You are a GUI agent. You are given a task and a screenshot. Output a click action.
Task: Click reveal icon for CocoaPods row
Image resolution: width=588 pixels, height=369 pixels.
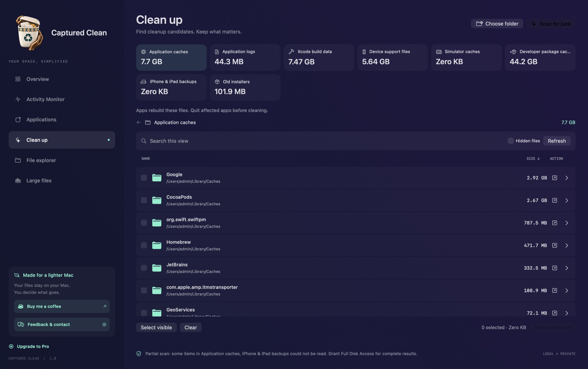pyautogui.click(x=554, y=201)
